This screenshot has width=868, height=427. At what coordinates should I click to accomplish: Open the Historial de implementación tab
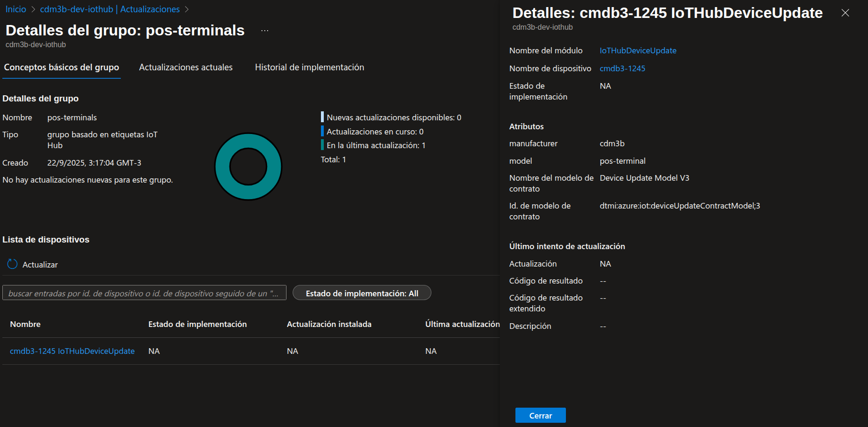(x=310, y=67)
